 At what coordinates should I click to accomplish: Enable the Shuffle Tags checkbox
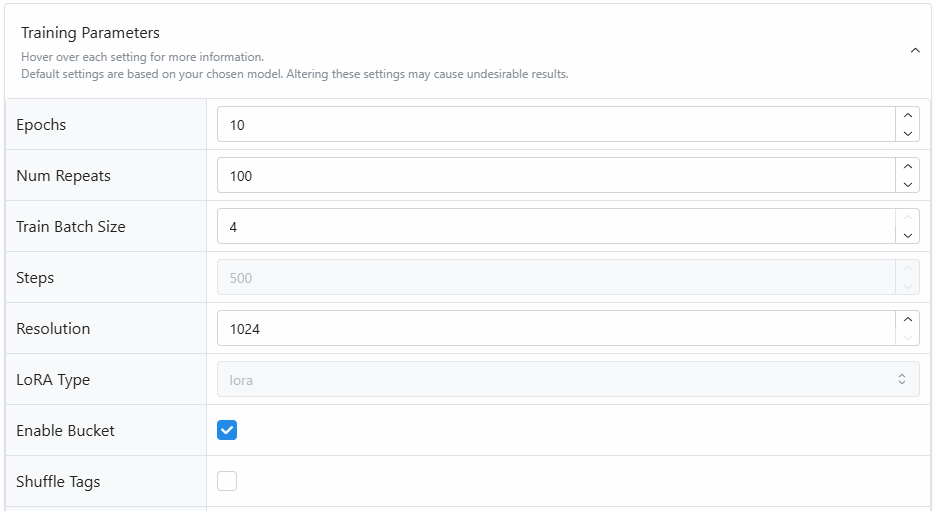tap(227, 481)
